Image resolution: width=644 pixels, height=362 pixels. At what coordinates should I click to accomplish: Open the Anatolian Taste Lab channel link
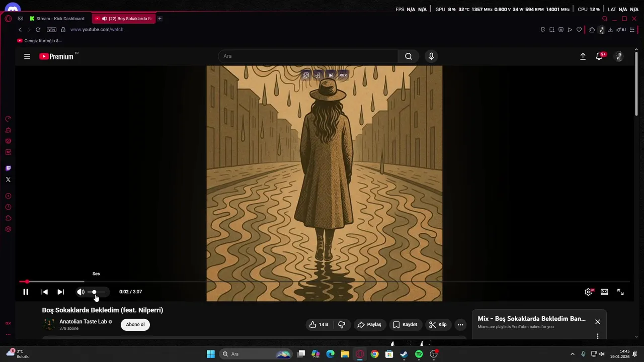[83, 322]
